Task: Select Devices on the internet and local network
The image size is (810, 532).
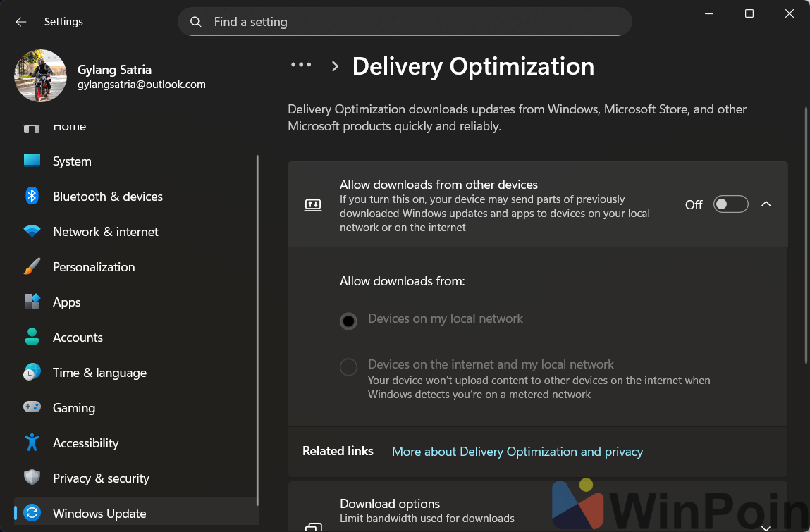Action: pyautogui.click(x=349, y=367)
